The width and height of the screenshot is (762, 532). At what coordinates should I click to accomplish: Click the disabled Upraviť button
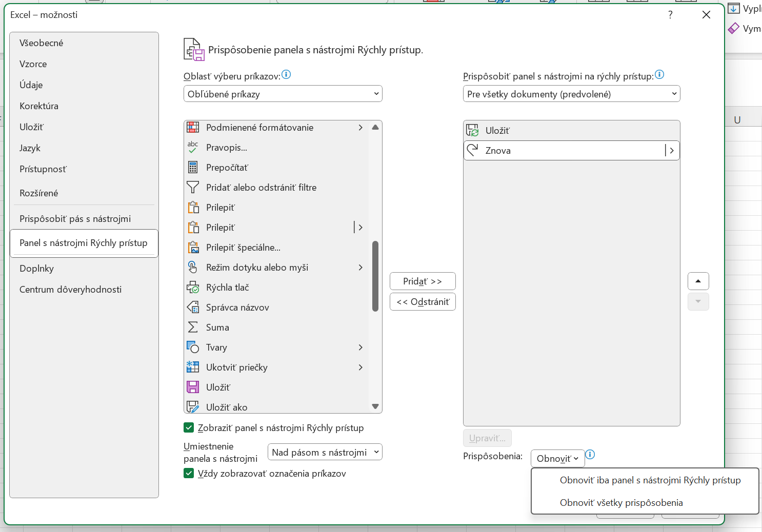487,438
